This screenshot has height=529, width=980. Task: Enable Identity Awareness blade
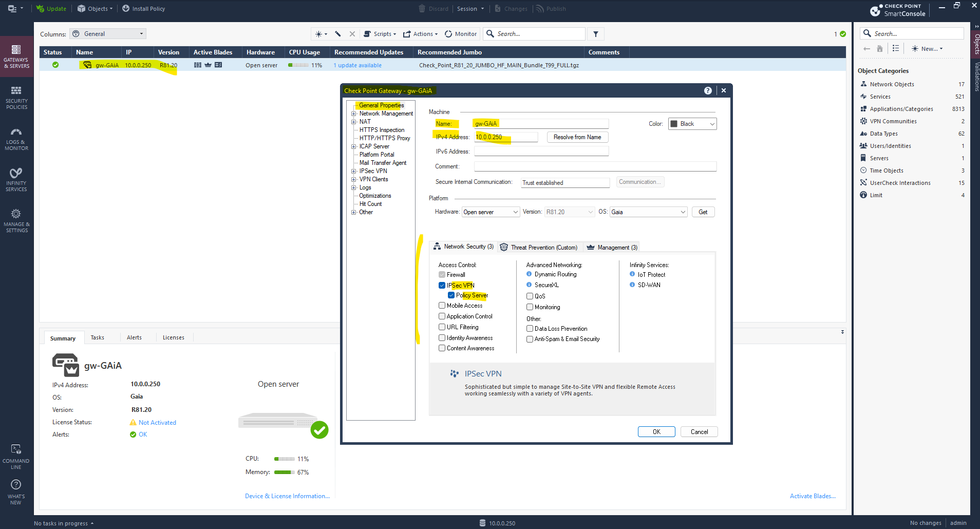pos(442,338)
